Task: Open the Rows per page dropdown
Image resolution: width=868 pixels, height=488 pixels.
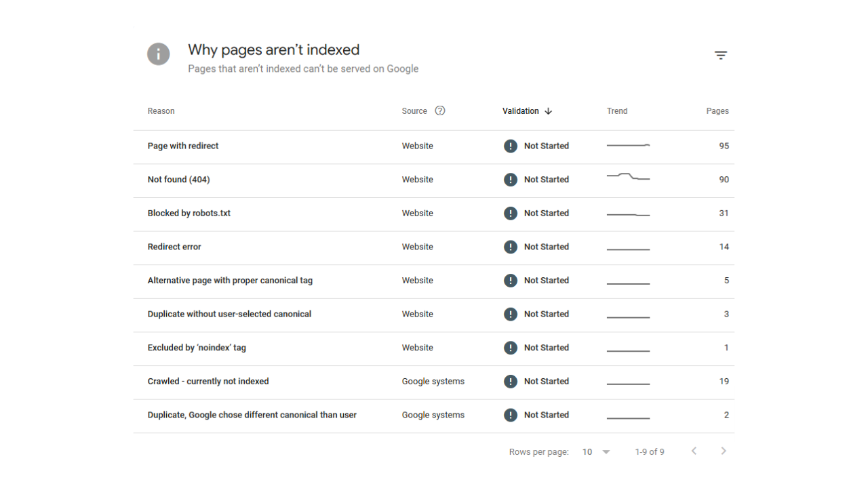Action: point(596,452)
